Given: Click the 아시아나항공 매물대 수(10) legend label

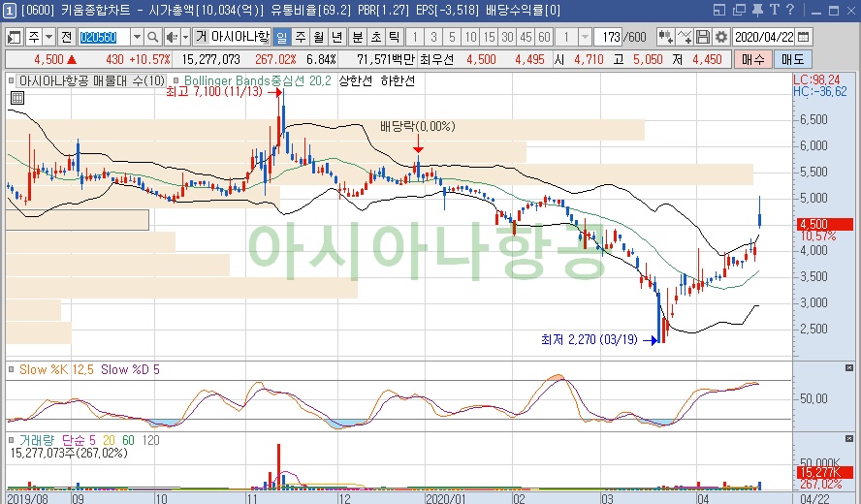Looking at the screenshot, I should (92, 80).
